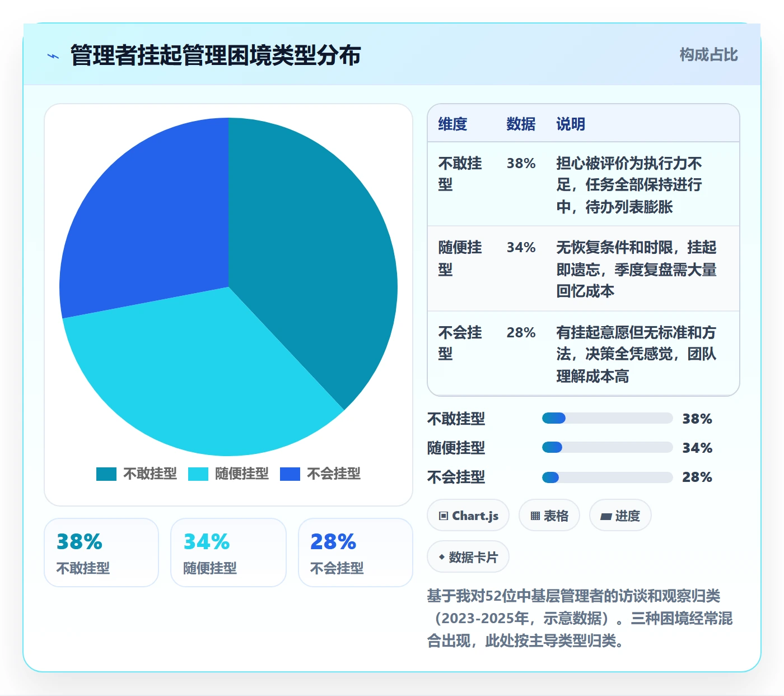Click the 28% value right of progress bar
This screenshot has height=696, width=784.
(x=697, y=477)
